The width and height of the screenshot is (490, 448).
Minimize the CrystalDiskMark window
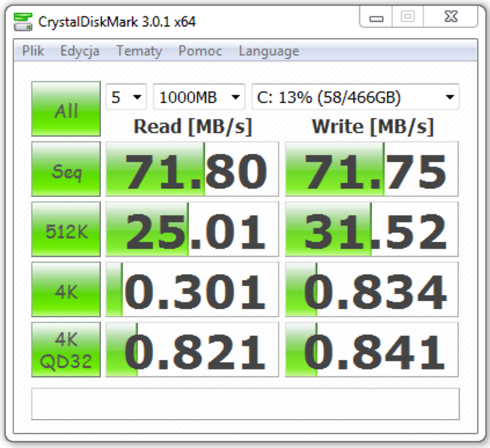coord(376,16)
